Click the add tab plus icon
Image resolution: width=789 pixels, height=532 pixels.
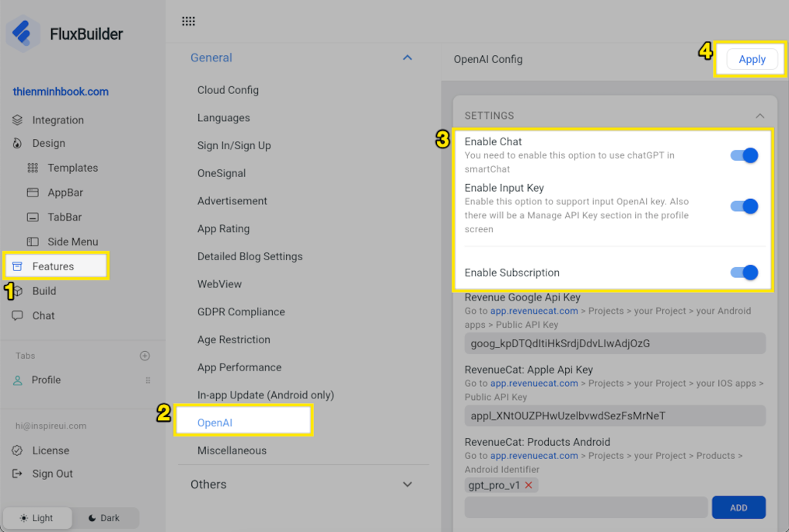(x=145, y=356)
